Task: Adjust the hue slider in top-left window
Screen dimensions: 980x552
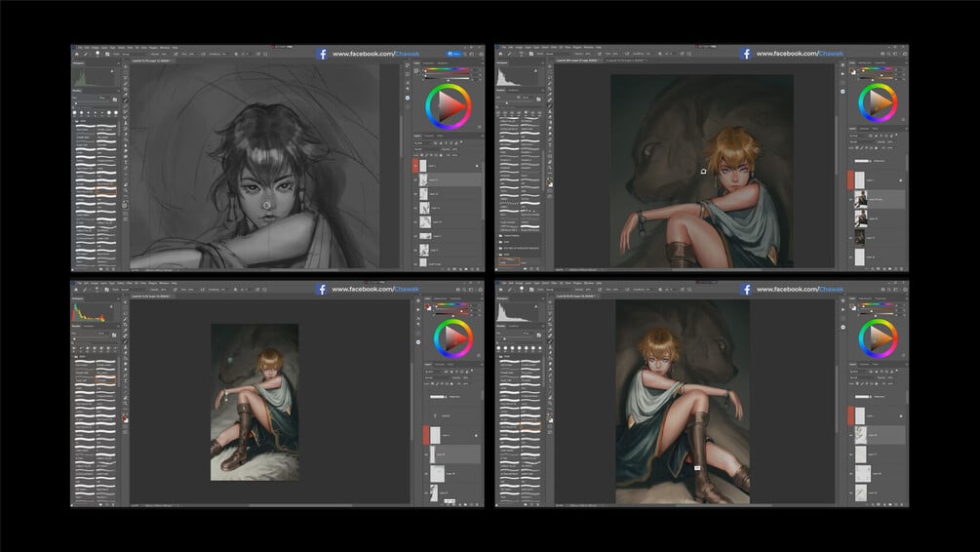Action: click(449, 69)
